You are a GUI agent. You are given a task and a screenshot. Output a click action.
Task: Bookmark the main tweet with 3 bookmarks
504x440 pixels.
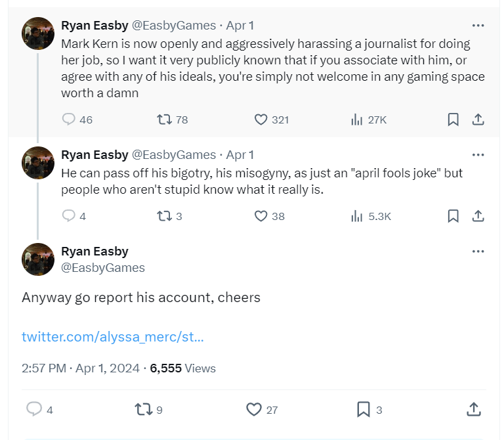coord(364,409)
